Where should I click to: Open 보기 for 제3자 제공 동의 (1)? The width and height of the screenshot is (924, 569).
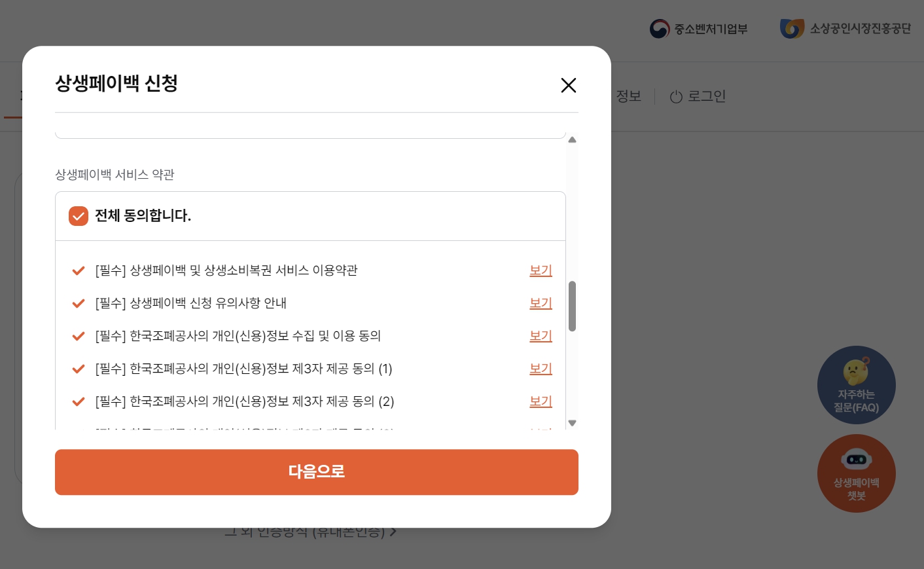click(x=541, y=369)
